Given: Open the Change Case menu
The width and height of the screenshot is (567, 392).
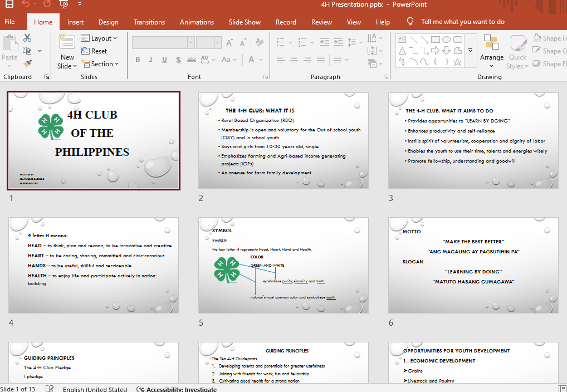Looking at the screenshot, I should [229, 60].
